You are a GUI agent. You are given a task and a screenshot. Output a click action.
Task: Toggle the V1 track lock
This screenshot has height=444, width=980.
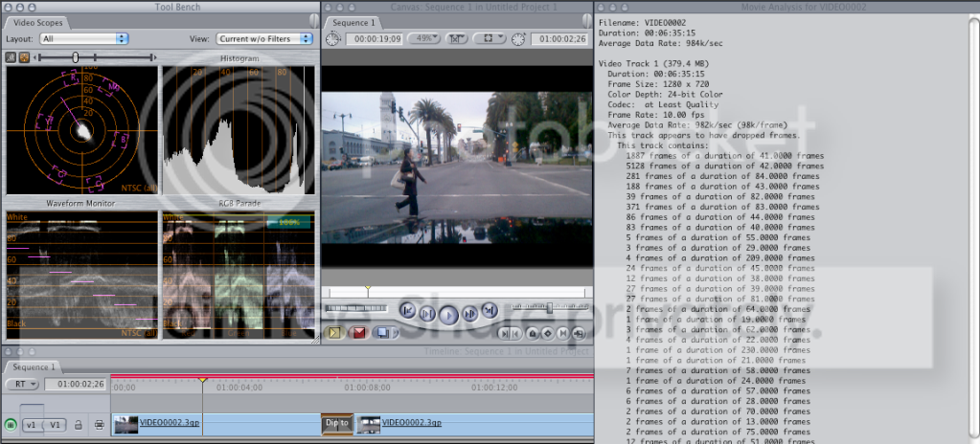click(79, 425)
